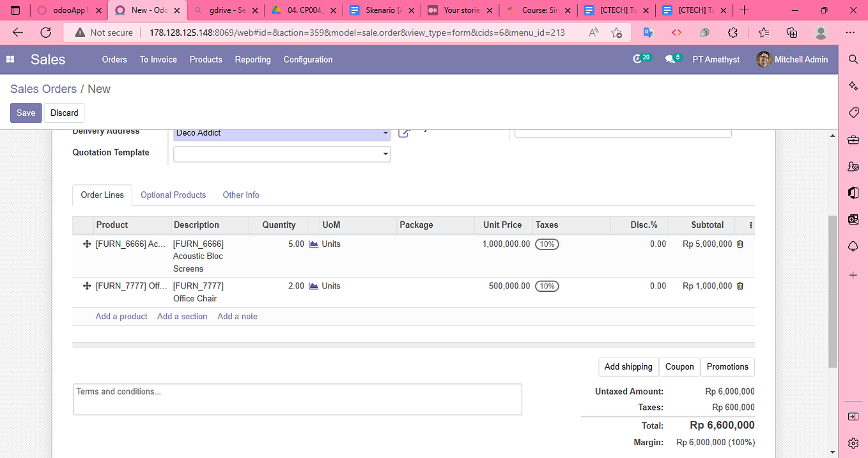Click Add a product link
The height and width of the screenshot is (458, 868).
point(121,316)
